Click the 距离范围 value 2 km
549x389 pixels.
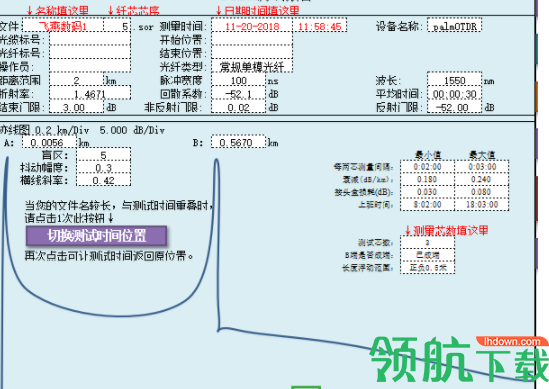pyautogui.click(x=76, y=80)
